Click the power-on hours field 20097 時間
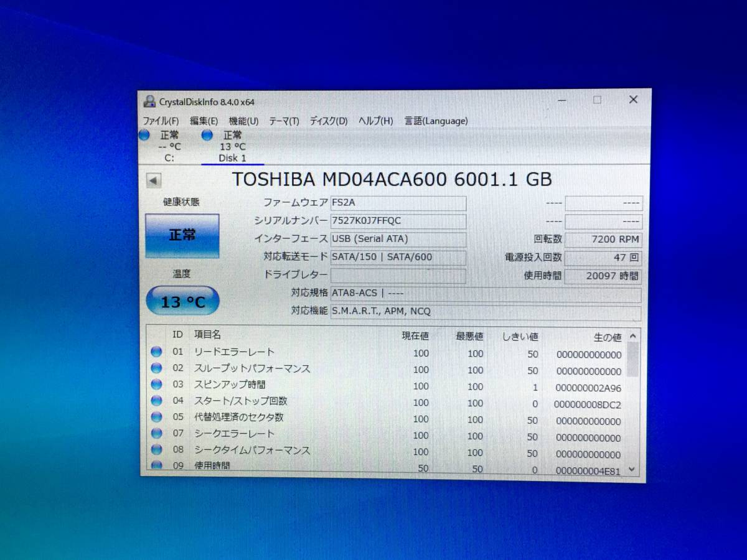747x560 pixels. (603, 276)
